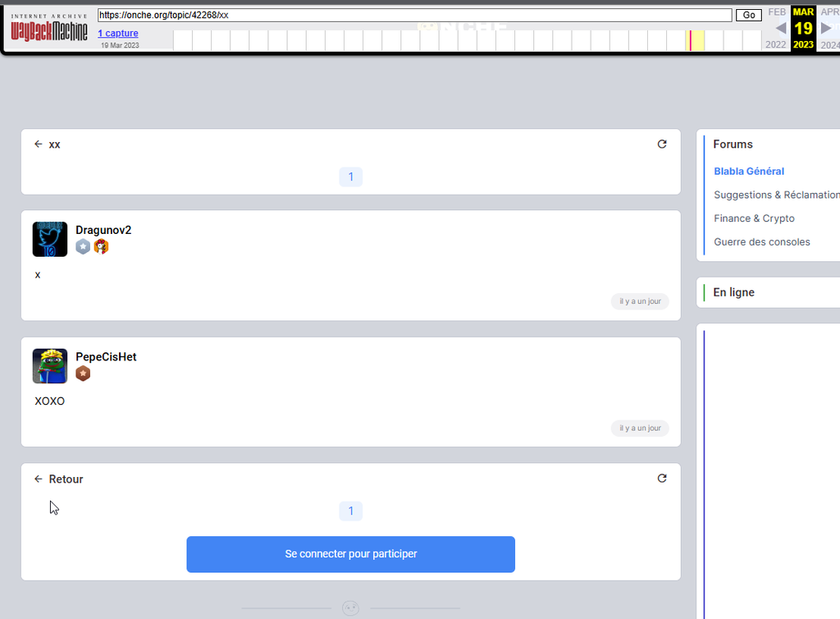
Task: Click the back arrow next to xx title
Action: 38,144
